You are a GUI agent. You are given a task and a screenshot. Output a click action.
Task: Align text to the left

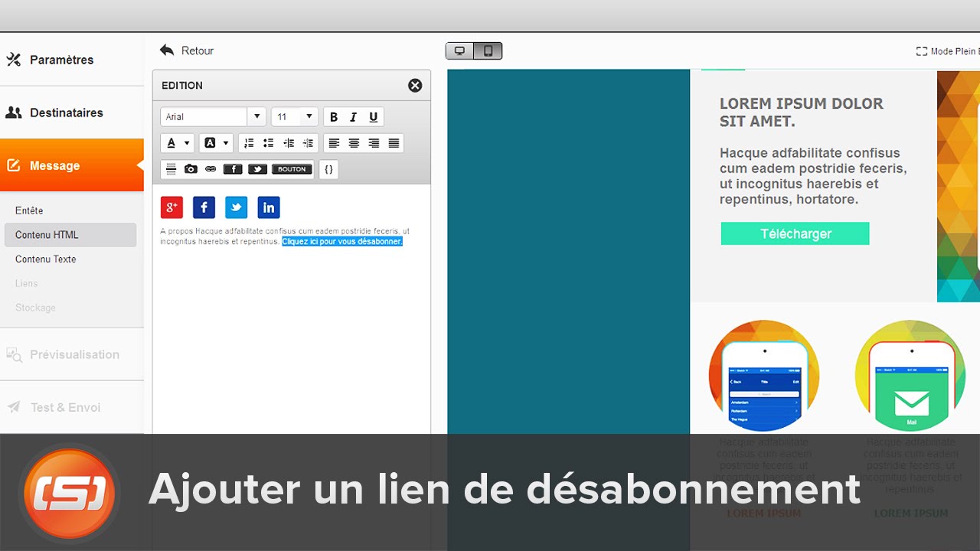(334, 143)
